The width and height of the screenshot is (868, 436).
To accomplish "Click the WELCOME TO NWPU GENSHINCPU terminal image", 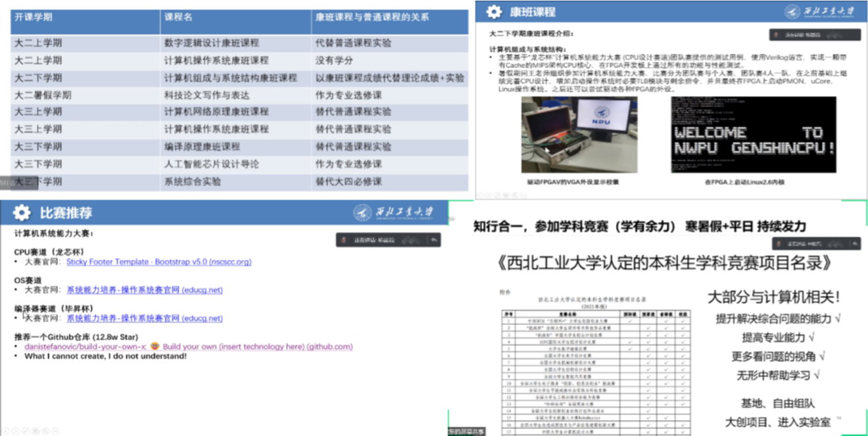I will click(x=753, y=135).
